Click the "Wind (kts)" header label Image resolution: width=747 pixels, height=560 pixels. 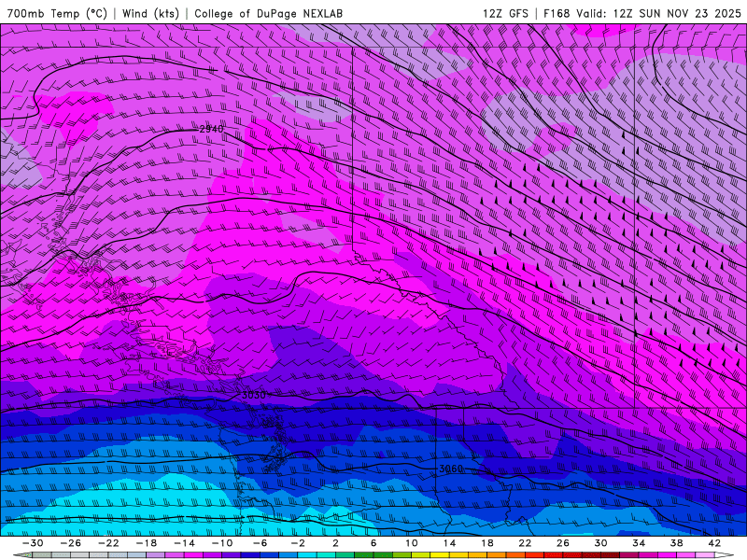point(150,13)
